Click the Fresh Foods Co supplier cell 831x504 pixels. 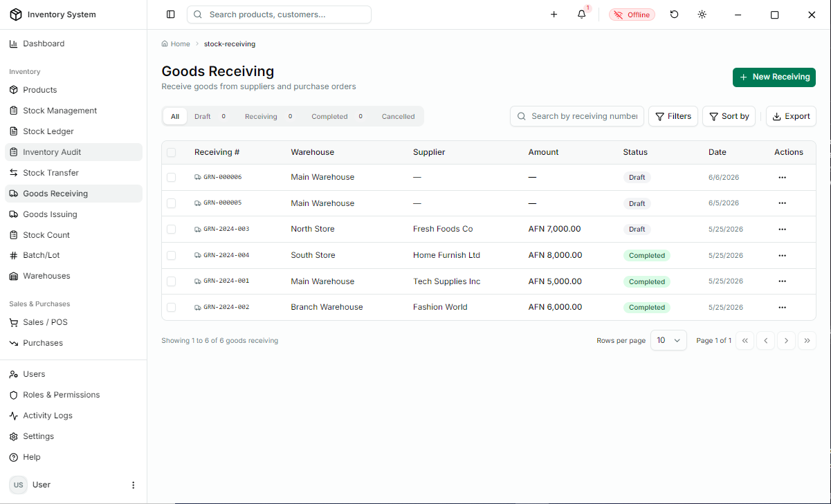tap(443, 229)
